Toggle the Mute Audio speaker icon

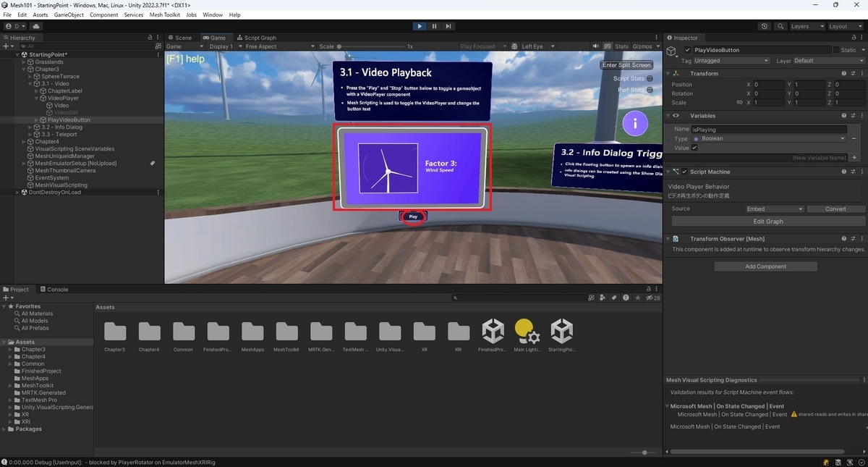(596, 46)
